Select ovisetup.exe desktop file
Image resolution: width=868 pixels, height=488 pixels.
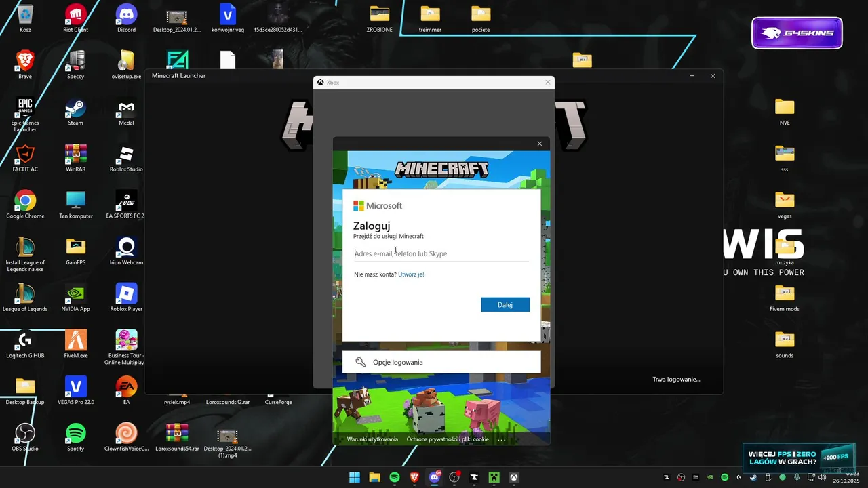(x=126, y=65)
